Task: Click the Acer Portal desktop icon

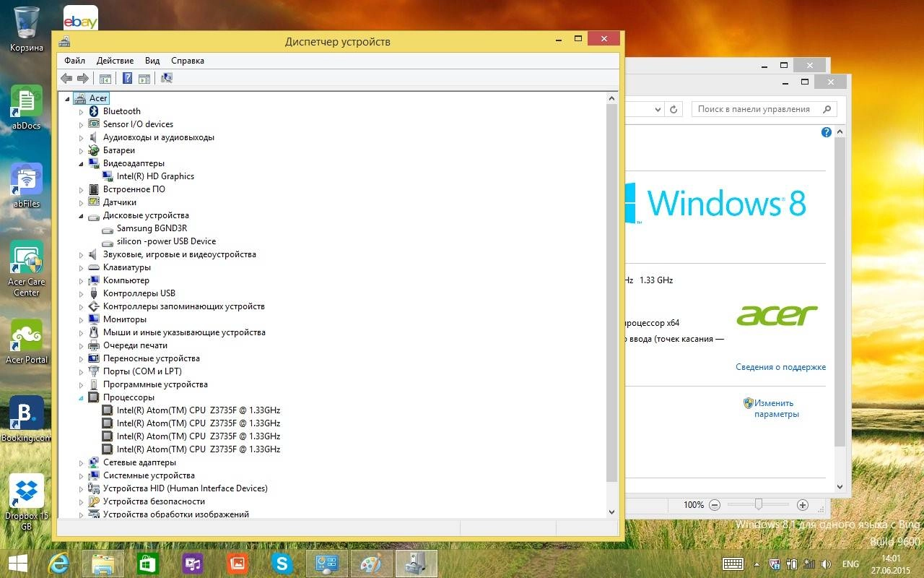Action: (x=27, y=342)
